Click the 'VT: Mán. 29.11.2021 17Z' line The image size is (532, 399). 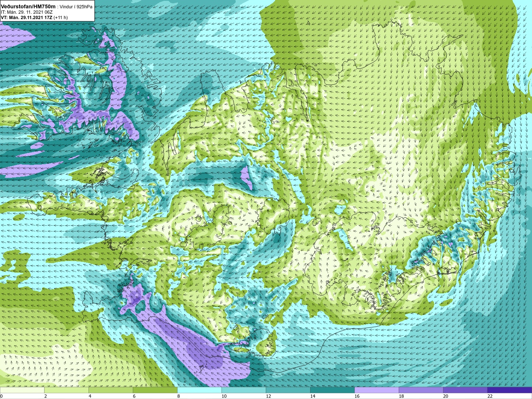[x=27, y=17]
